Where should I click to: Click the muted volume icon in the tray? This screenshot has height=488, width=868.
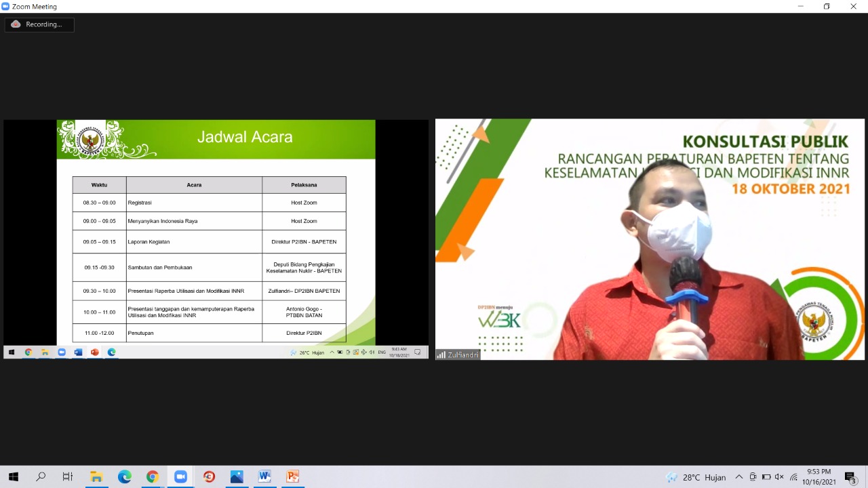(x=779, y=477)
